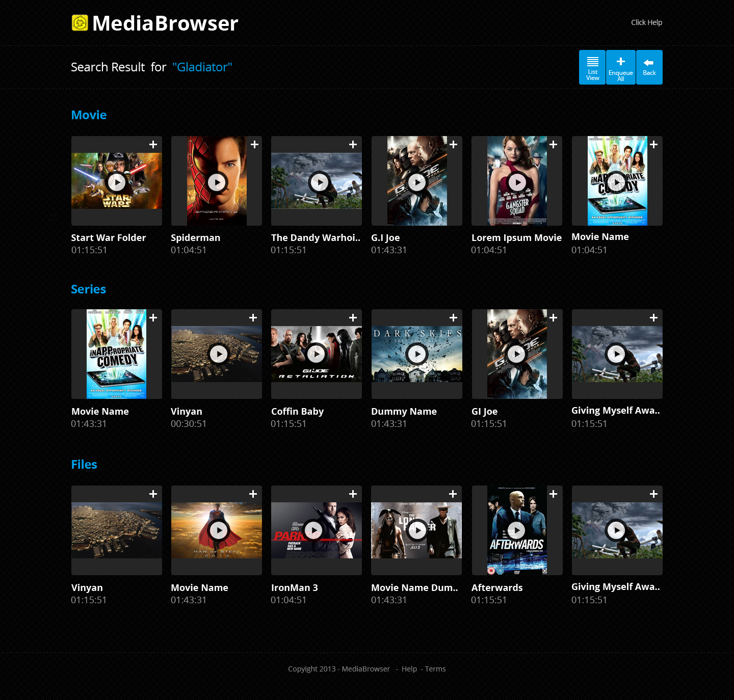Enqueue Dummy Name using plus icon
The width and height of the screenshot is (734, 700).
pyautogui.click(x=454, y=318)
